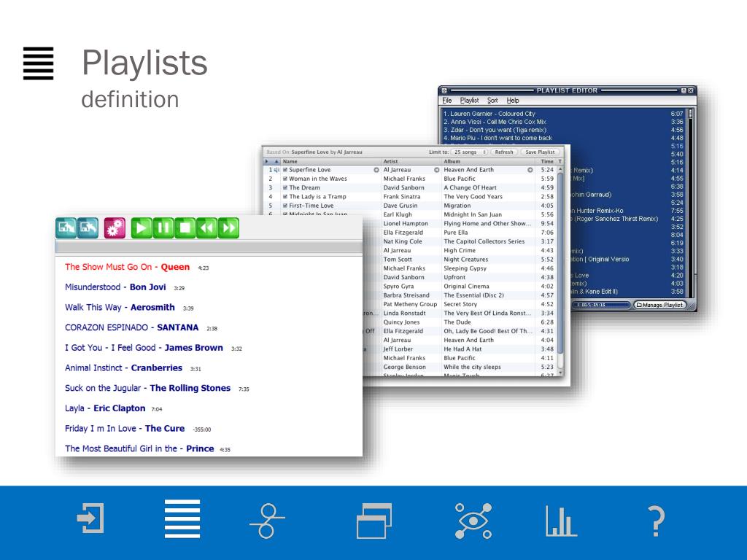Open Help menu in Playlist Editor
747x560 pixels.
pyautogui.click(x=513, y=101)
